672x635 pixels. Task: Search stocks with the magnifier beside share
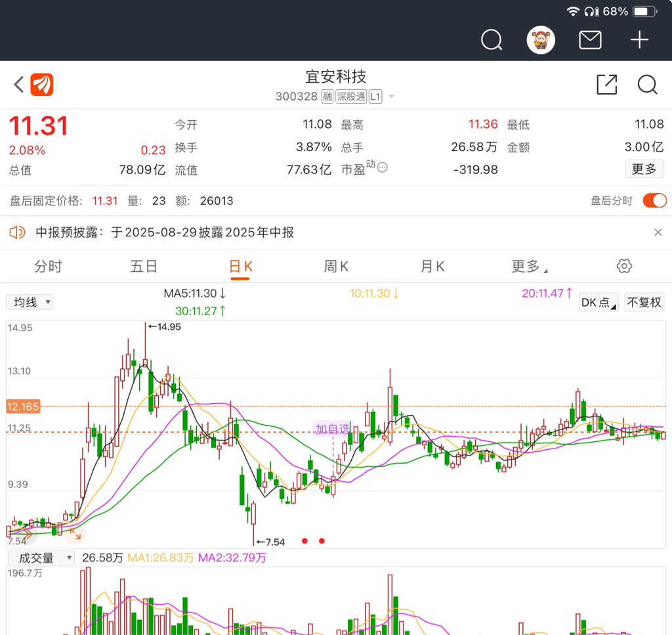[x=647, y=85]
